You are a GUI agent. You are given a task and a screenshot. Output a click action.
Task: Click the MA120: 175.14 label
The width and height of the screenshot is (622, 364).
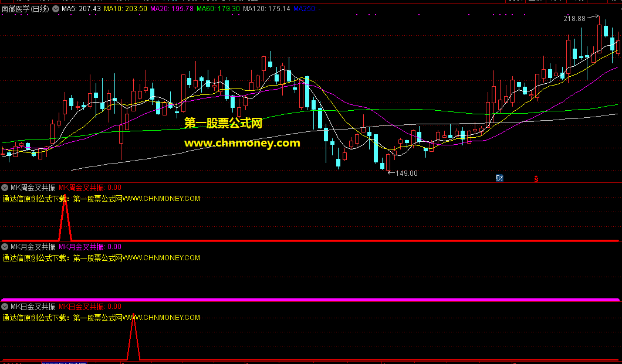tap(266, 9)
